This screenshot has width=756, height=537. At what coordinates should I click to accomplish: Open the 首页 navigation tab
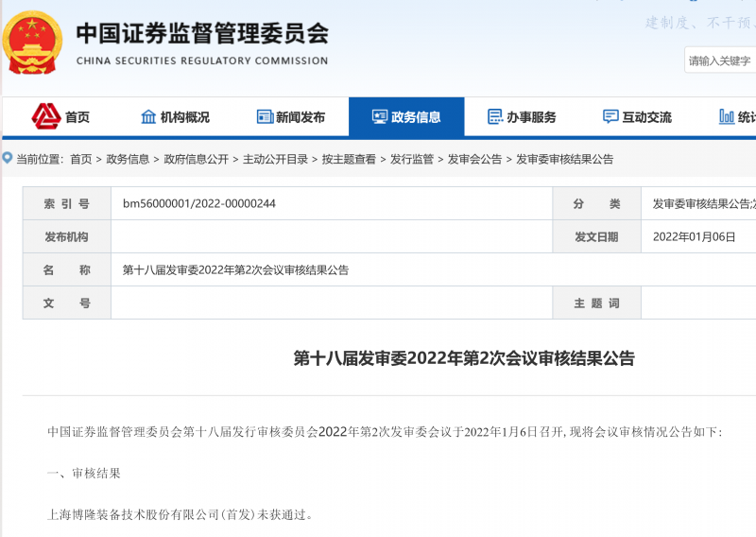pyautogui.click(x=60, y=117)
